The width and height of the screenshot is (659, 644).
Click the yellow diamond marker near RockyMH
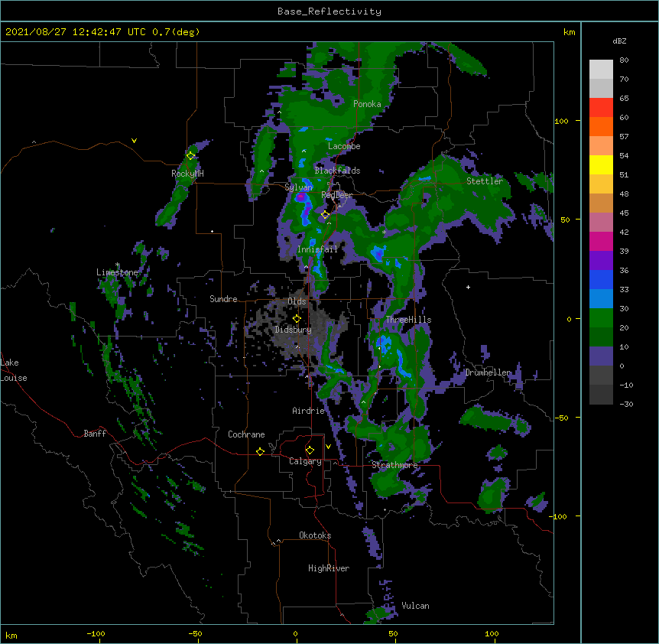pyautogui.click(x=190, y=156)
